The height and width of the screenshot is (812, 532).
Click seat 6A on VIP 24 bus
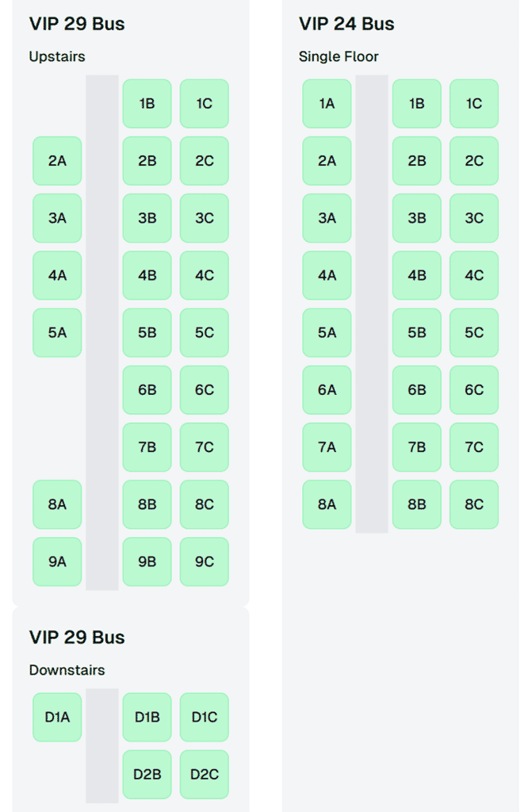(x=327, y=389)
